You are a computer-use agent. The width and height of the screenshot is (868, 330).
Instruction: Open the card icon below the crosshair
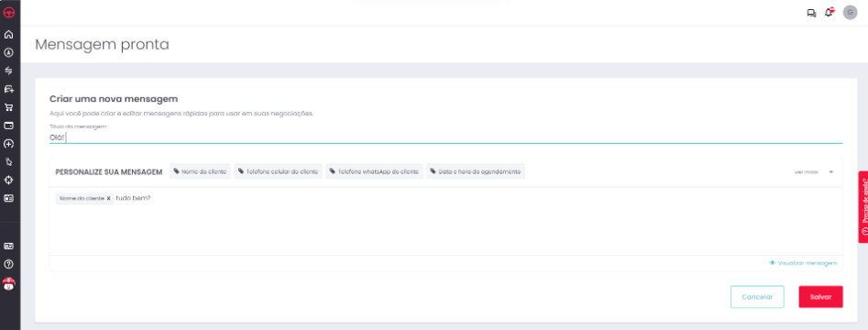point(9,198)
